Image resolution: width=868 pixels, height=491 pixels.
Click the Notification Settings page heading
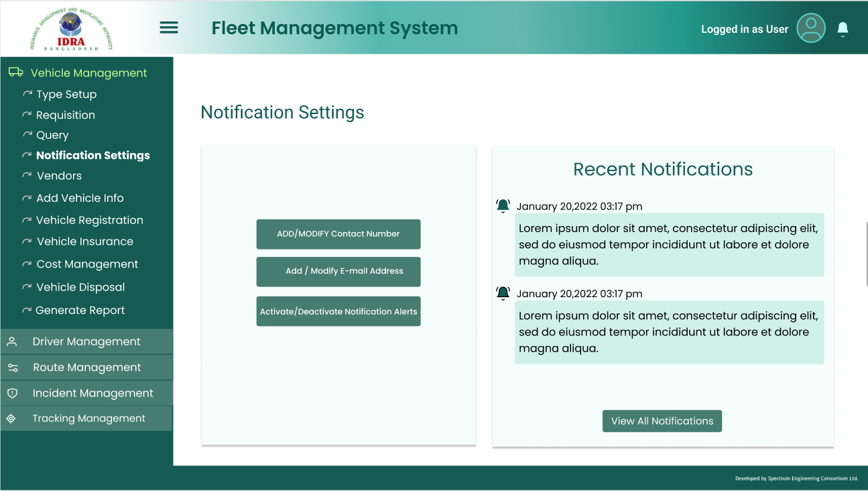282,112
